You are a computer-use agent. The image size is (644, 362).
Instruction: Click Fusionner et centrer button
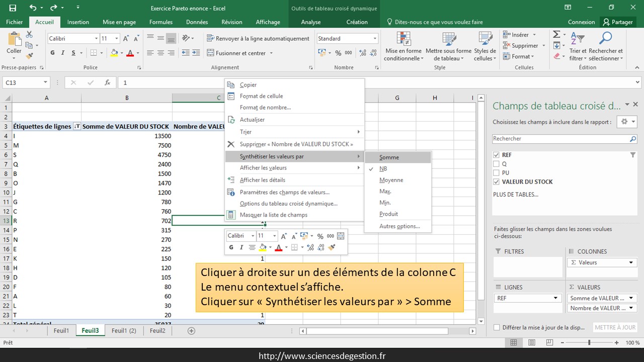[x=240, y=53]
